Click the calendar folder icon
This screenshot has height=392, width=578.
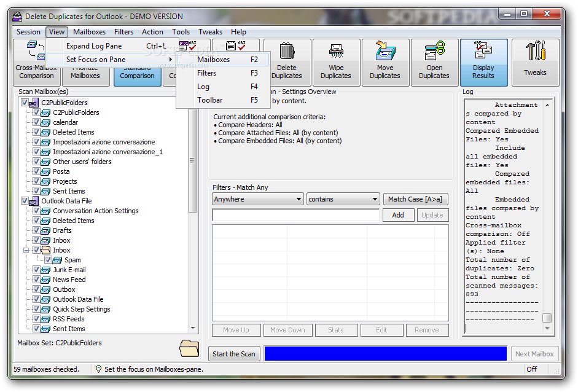click(45, 122)
